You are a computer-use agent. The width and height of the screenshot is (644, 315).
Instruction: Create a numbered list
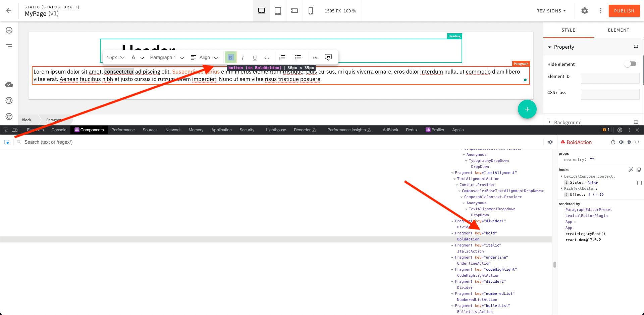282,57
